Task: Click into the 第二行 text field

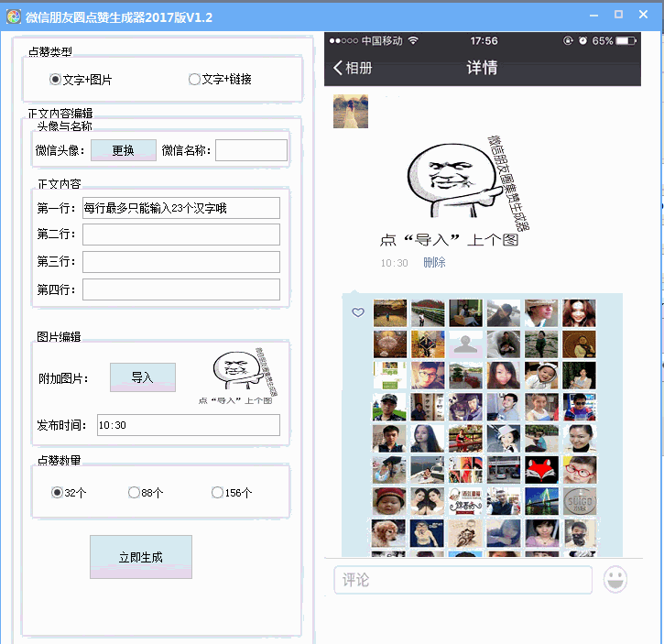Action: (181, 235)
